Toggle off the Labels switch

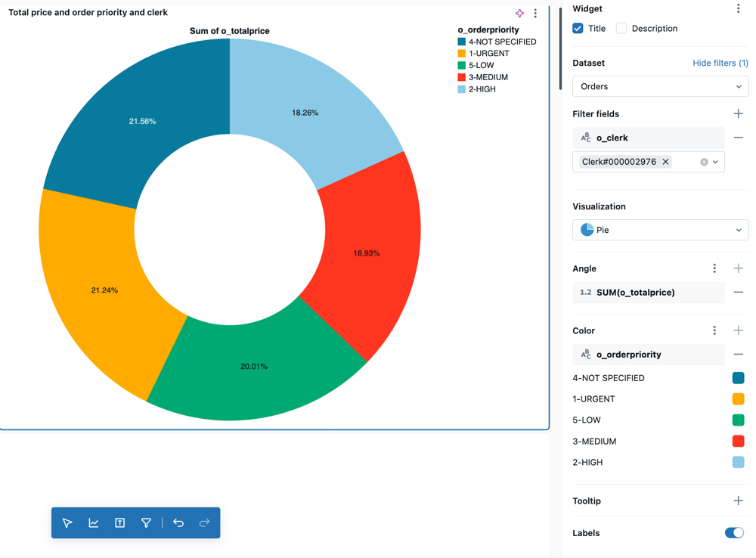[x=733, y=533]
